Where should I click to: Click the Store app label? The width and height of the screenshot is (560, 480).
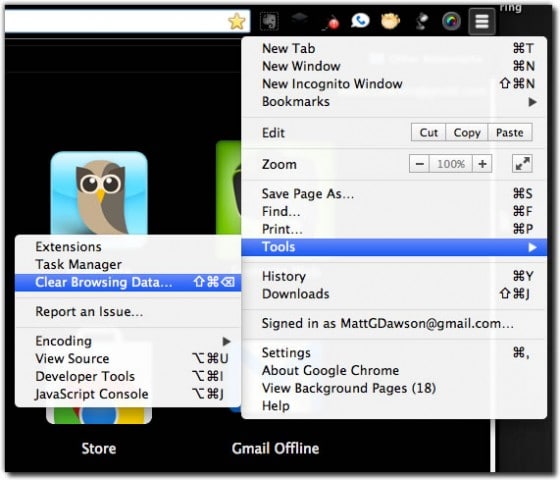click(x=99, y=449)
